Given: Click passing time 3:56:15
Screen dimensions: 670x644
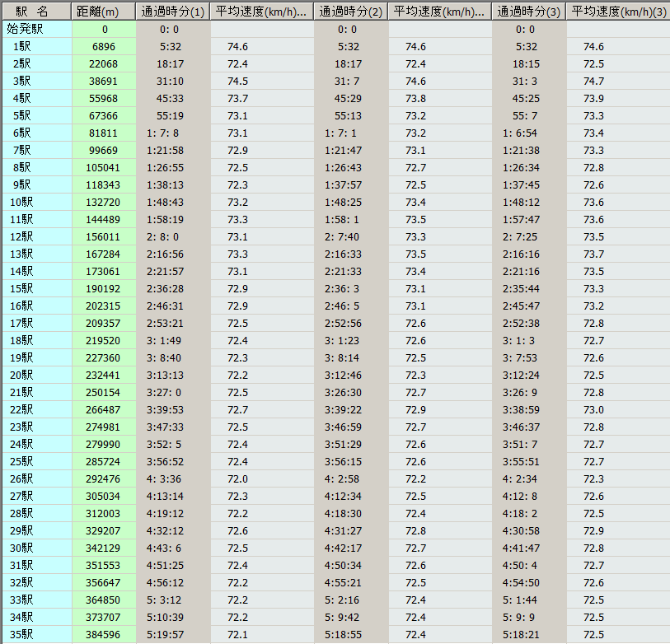Looking at the screenshot, I should (343, 462).
